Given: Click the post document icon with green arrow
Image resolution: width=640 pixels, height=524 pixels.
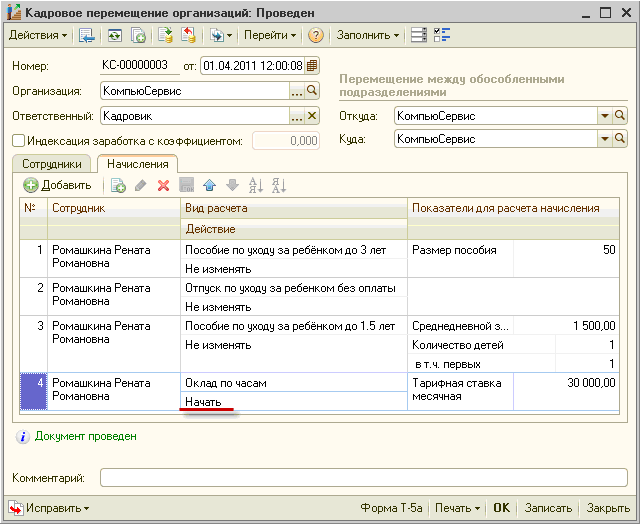Looking at the screenshot, I should coord(166,36).
